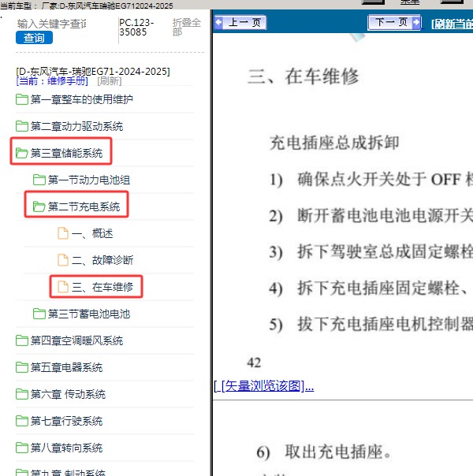Image resolution: width=473 pixels, height=476 pixels.
Task: Expand 第五章电器系统 folder
Action: pyautogui.click(x=66, y=367)
